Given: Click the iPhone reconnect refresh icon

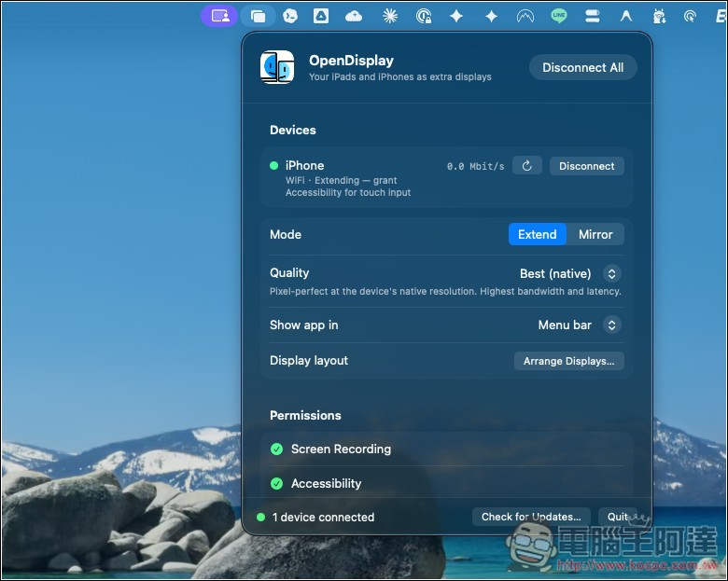Looking at the screenshot, I should [x=527, y=166].
